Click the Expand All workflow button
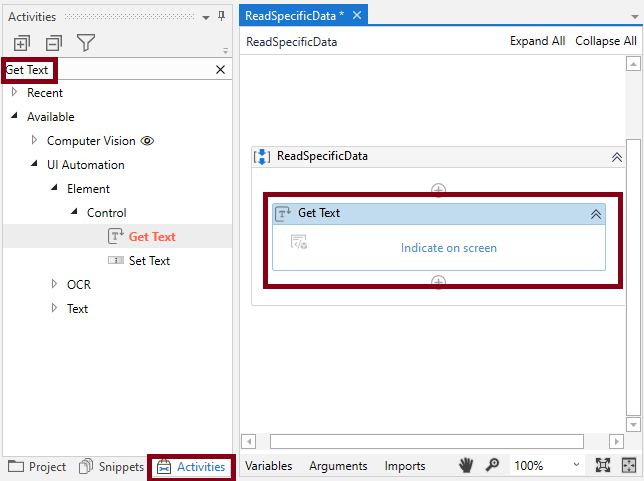644x481 pixels. 537,41
